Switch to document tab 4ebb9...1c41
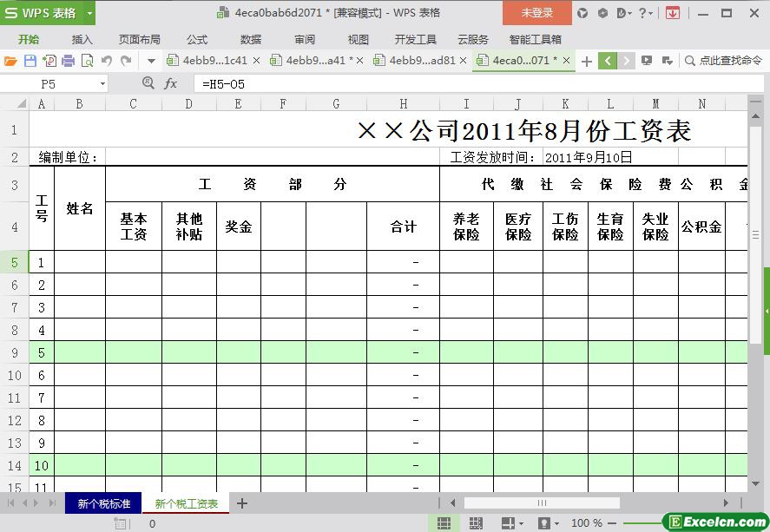 coord(214,61)
